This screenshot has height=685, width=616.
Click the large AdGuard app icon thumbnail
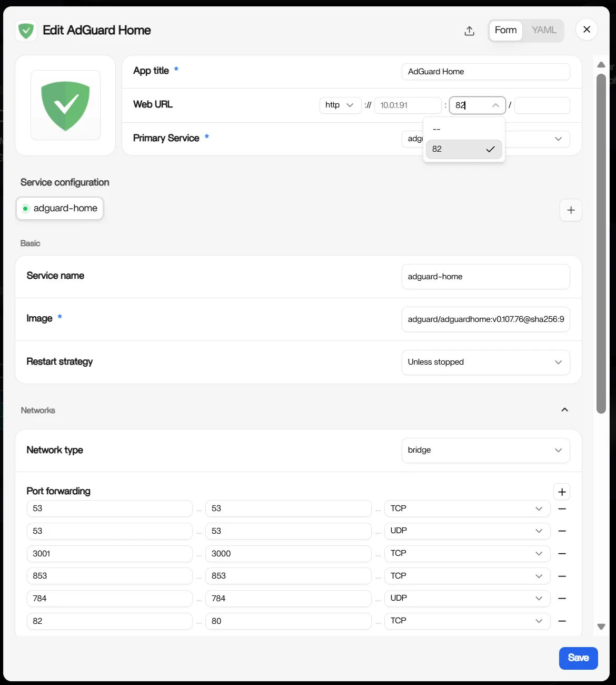point(65,105)
